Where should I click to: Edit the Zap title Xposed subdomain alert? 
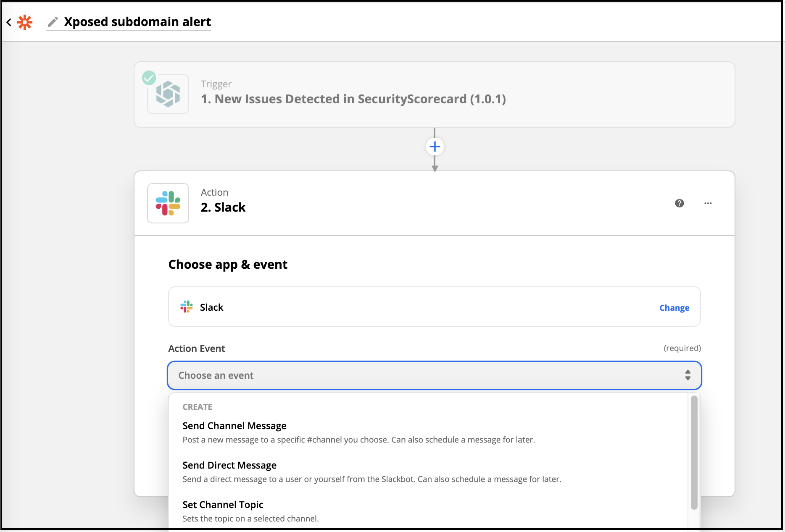pos(137,22)
